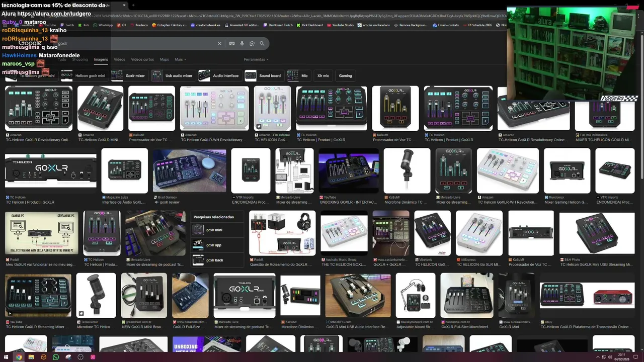Filter images by Audio interface chip
The width and height of the screenshot is (644, 362).
[219, 75]
